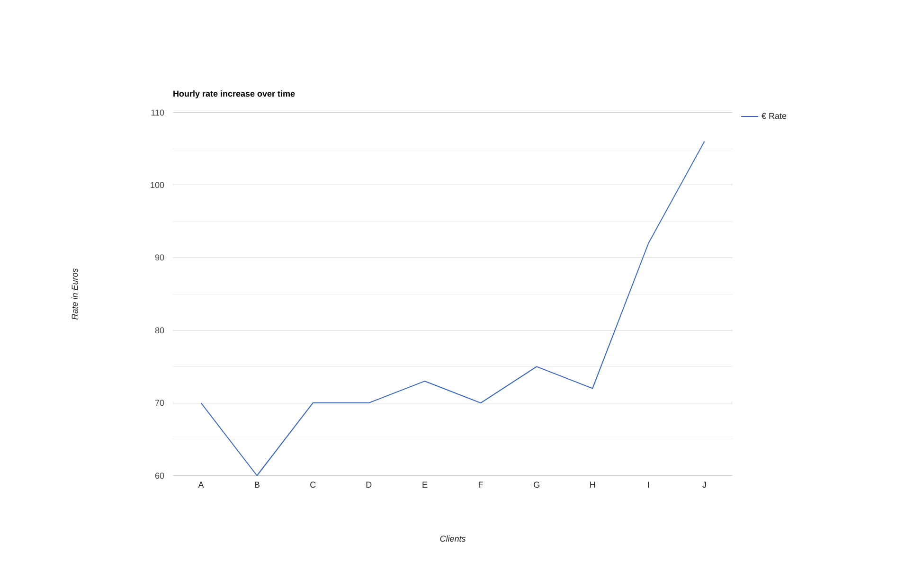The height and width of the screenshot is (588, 905).
Task: Click the y-axis value 90
Action: coord(159,258)
